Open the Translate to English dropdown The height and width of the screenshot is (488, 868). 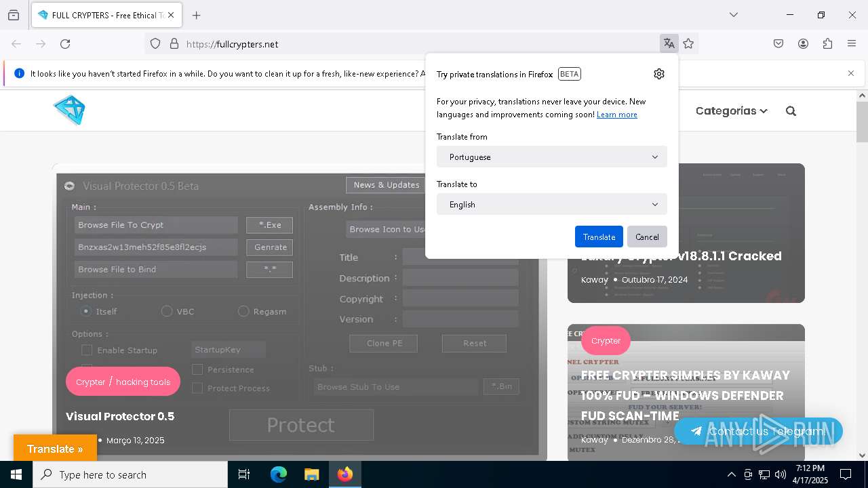click(x=552, y=204)
